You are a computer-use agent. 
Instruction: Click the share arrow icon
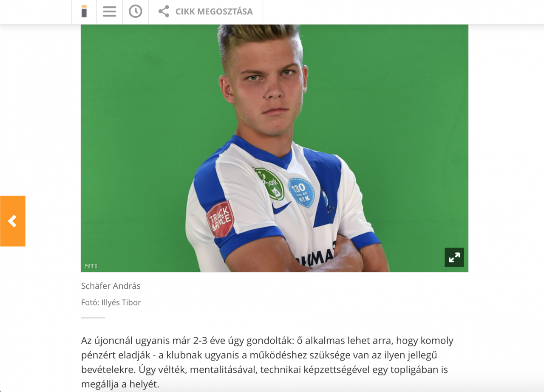point(164,11)
